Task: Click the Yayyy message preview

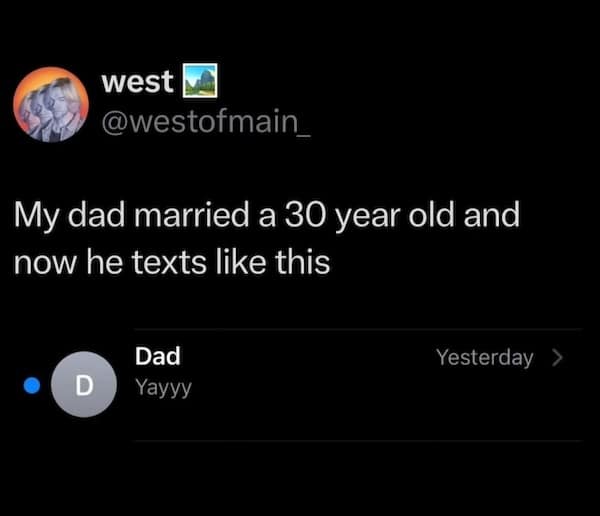Action: (163, 386)
